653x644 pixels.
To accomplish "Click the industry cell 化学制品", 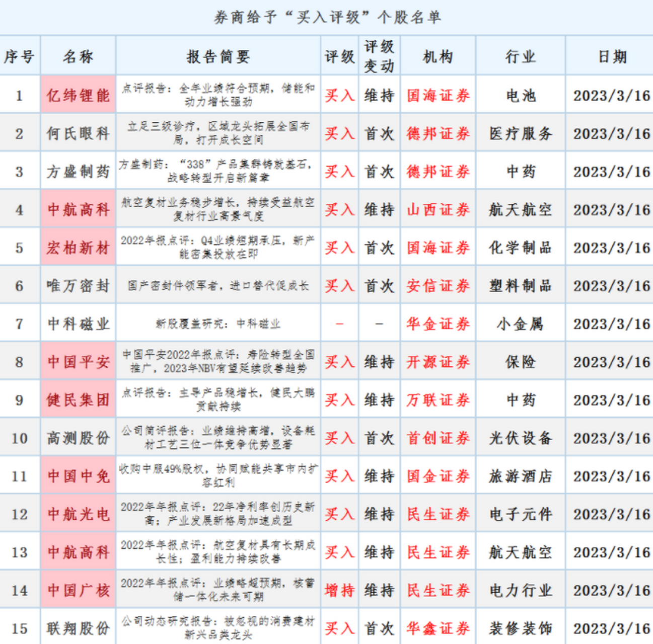I will coord(521,248).
